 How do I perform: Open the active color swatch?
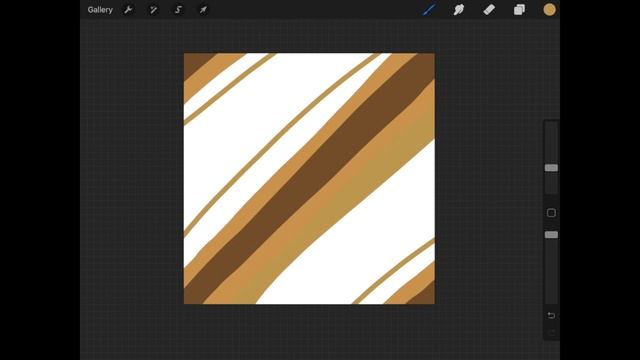[x=549, y=9]
